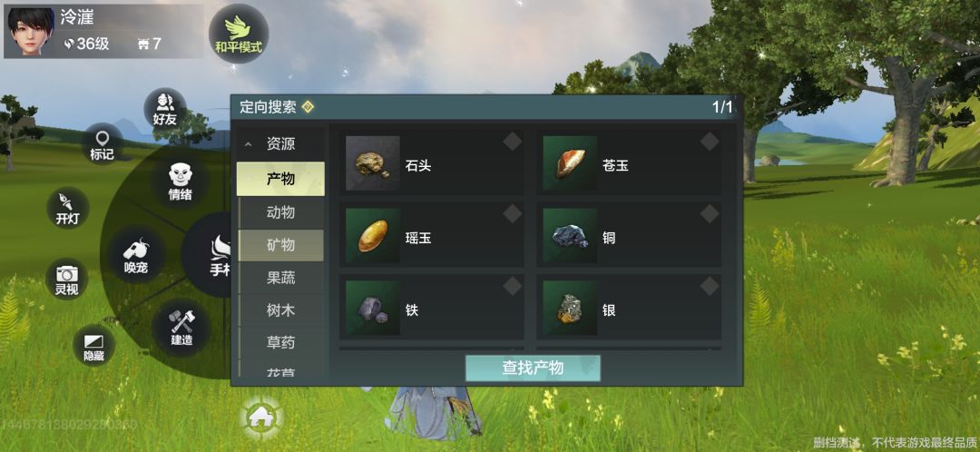Viewport: 980px width, 452px height.
Task: Toggle the diamond marker on 苍玉
Action: click(x=710, y=142)
